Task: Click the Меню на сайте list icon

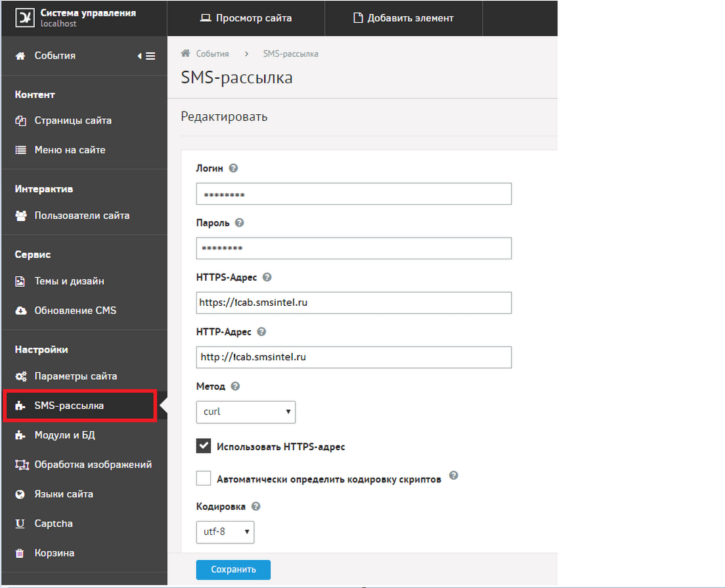Action: point(20,150)
